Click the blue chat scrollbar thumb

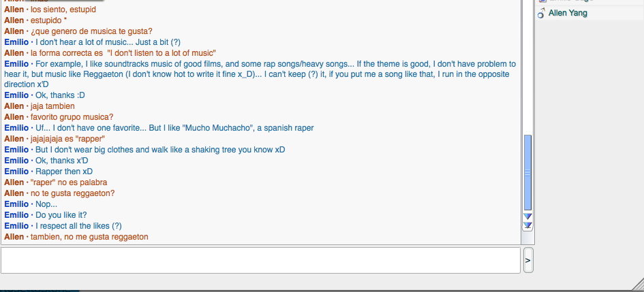[x=527, y=172]
